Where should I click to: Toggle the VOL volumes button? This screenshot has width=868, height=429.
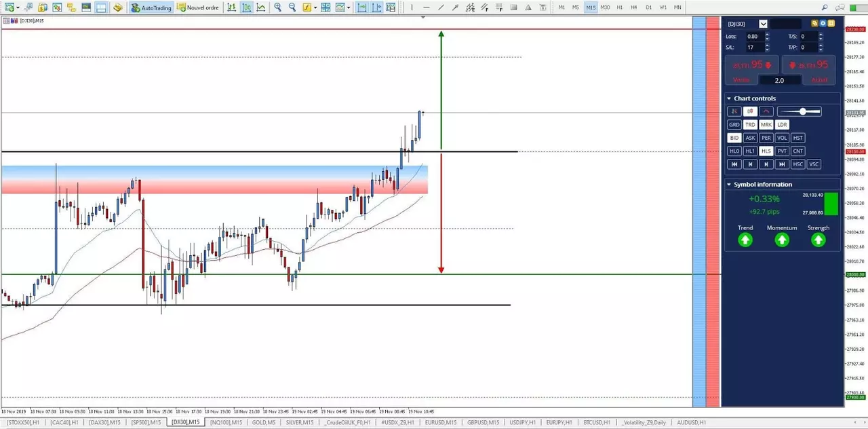[782, 138]
